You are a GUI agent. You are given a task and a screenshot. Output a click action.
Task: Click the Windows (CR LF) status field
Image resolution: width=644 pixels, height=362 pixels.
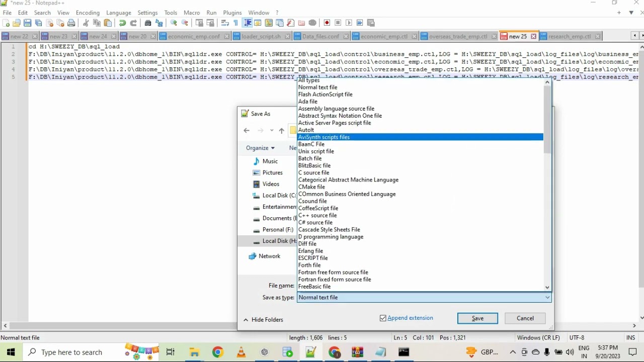coord(538,338)
